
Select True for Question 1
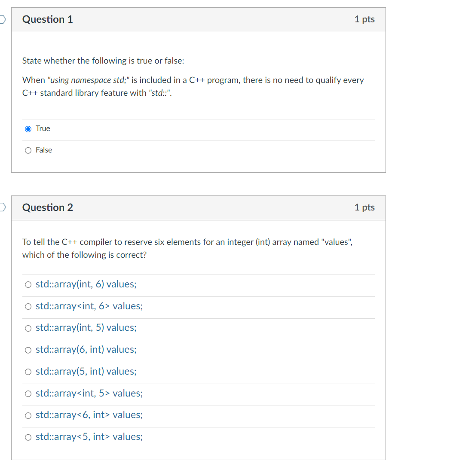click(x=28, y=128)
